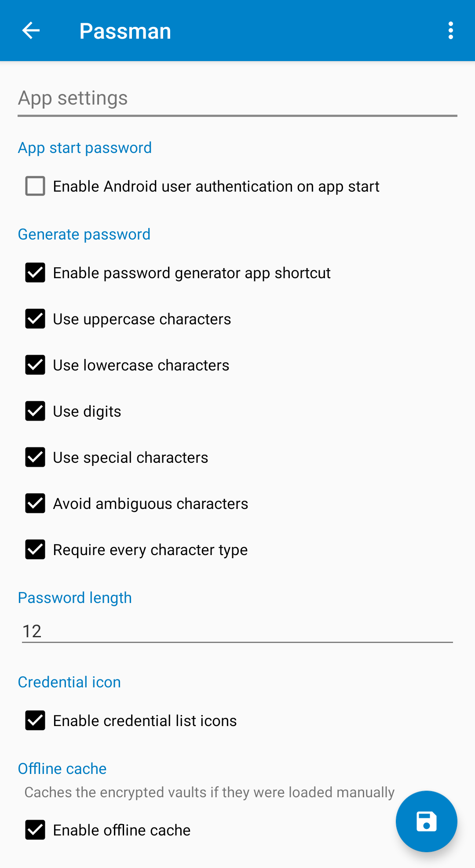
Task: Toggle Use lowercase characters checkbox
Action: [35, 365]
